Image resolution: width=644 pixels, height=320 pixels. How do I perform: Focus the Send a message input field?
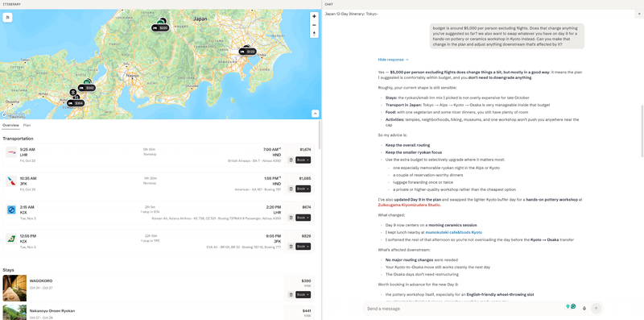[464, 309]
